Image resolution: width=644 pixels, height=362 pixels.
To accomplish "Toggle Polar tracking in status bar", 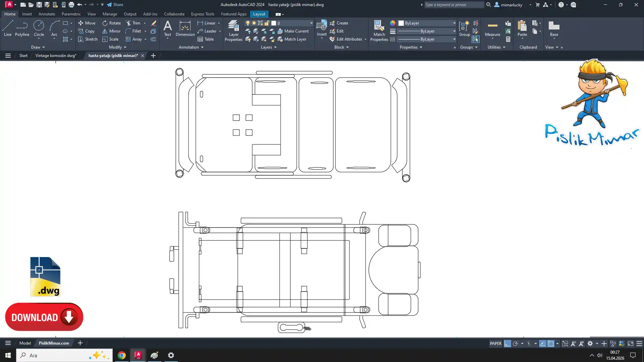I will pos(516,344).
